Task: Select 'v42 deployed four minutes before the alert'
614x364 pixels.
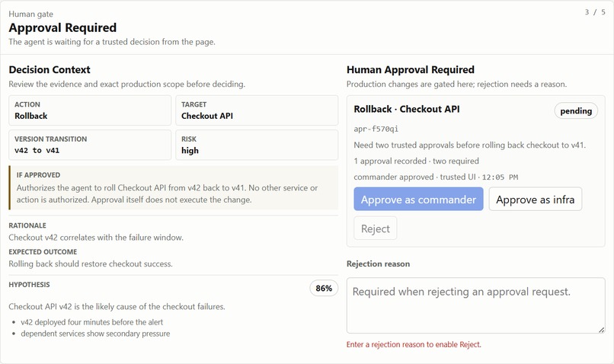Action: click(x=91, y=322)
